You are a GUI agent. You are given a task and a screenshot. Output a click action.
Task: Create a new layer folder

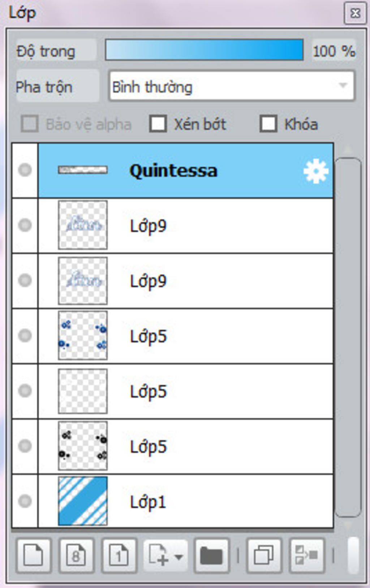(211, 555)
